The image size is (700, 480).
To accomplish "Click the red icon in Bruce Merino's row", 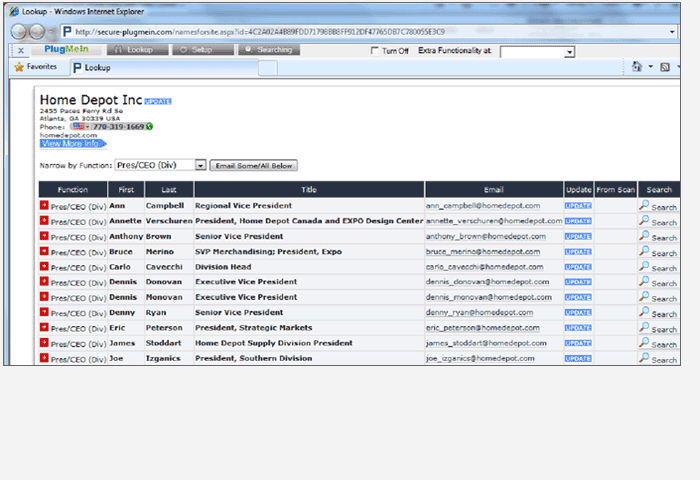I will [44, 251].
